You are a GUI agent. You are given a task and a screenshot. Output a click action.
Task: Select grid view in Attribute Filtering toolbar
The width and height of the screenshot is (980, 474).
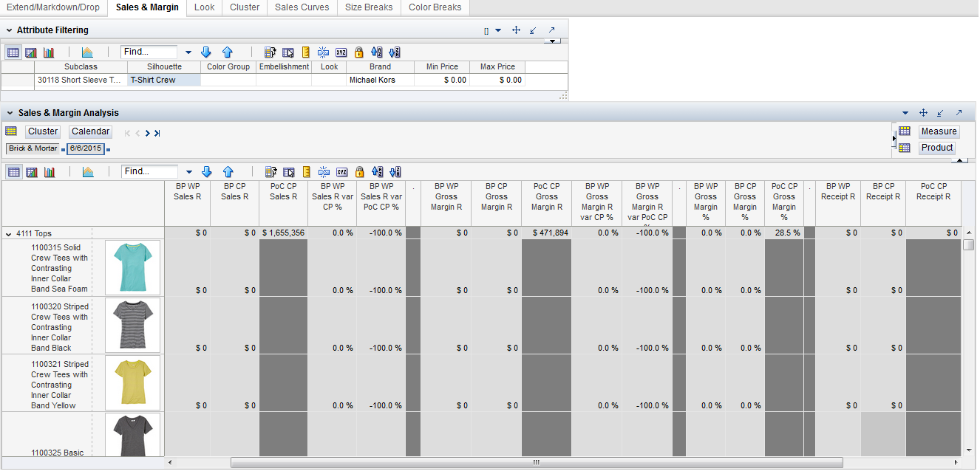(x=13, y=52)
